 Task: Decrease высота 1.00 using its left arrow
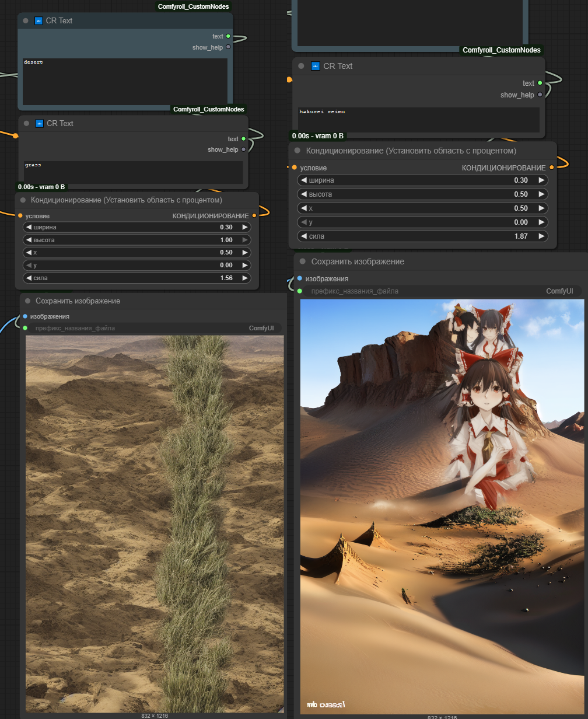click(x=29, y=240)
